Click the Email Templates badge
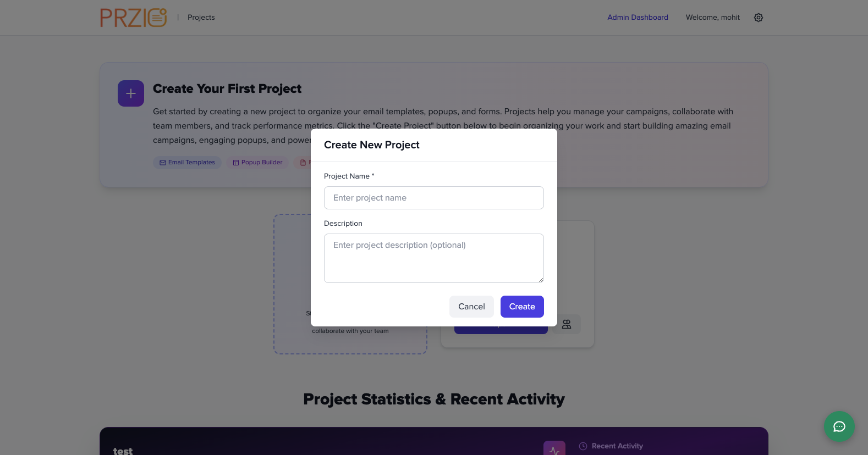868x455 pixels. coord(187,162)
